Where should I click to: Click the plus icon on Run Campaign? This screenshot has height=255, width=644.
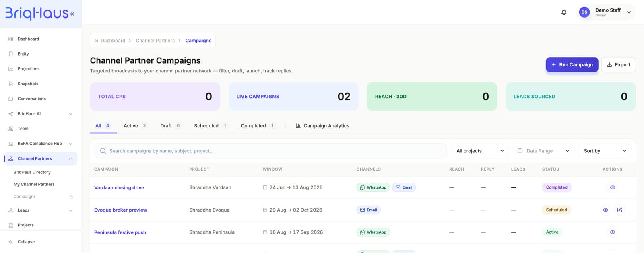554,65
